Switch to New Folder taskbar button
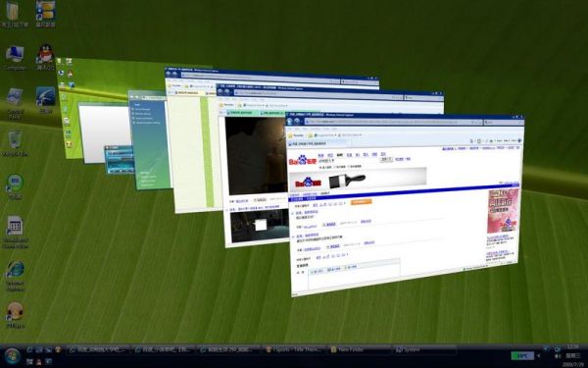 click(360, 350)
